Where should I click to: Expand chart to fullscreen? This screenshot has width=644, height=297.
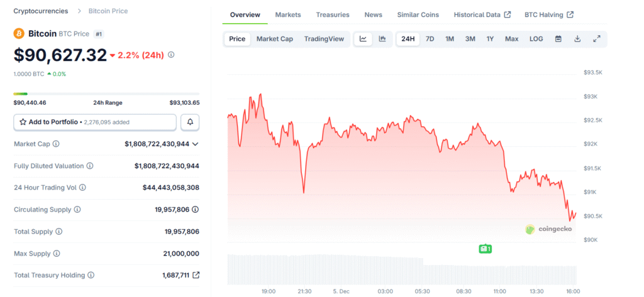[597, 39]
